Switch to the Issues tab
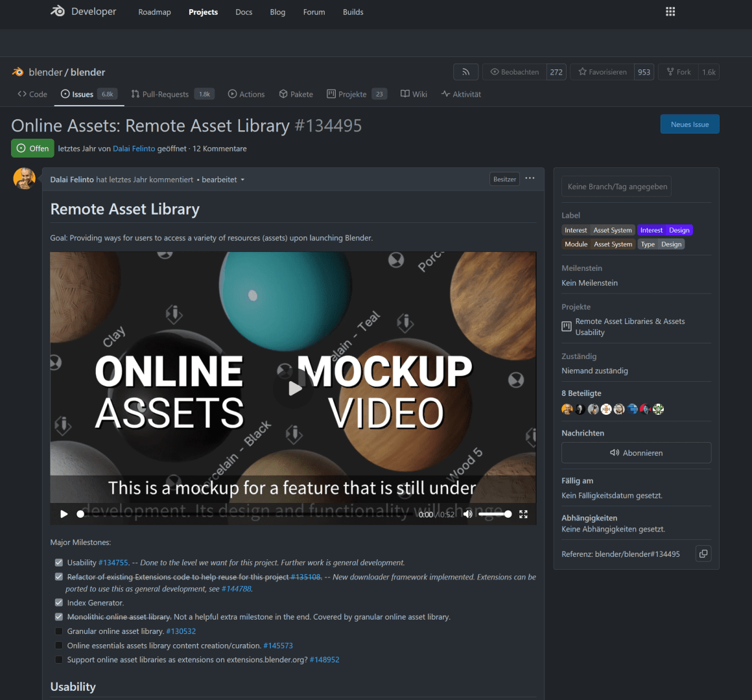The width and height of the screenshot is (752, 700). point(89,94)
